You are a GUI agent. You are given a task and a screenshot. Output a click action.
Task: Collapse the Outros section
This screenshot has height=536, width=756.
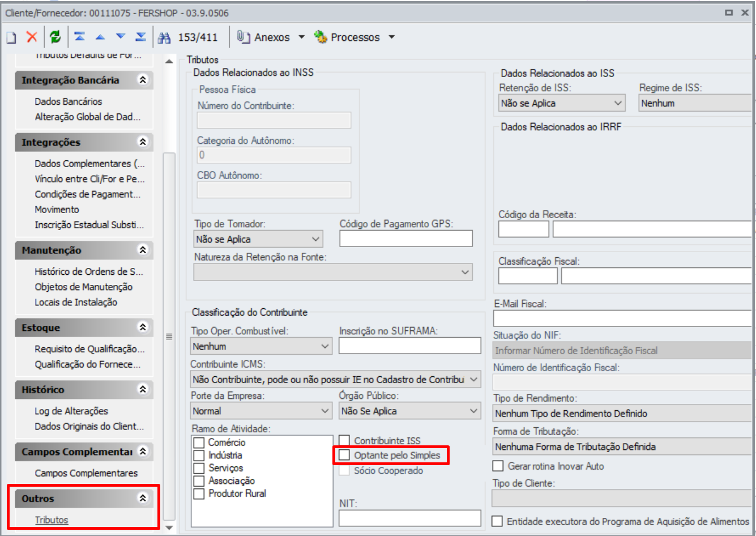(143, 499)
